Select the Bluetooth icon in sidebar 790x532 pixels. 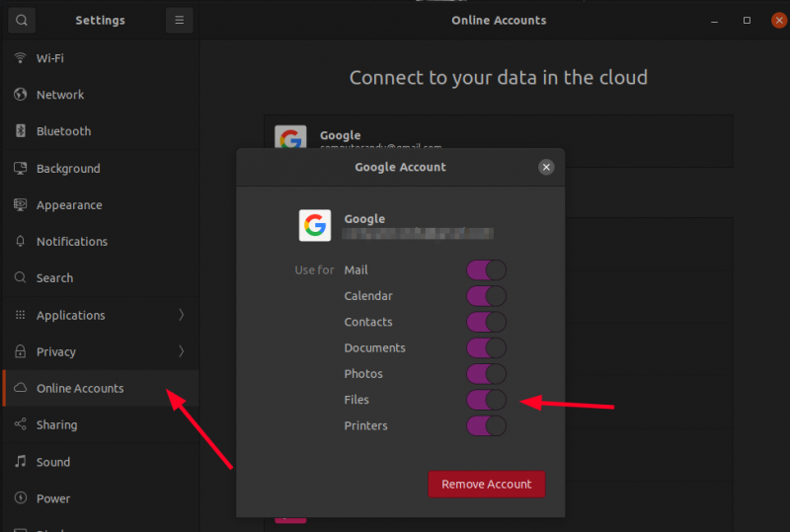(20, 131)
